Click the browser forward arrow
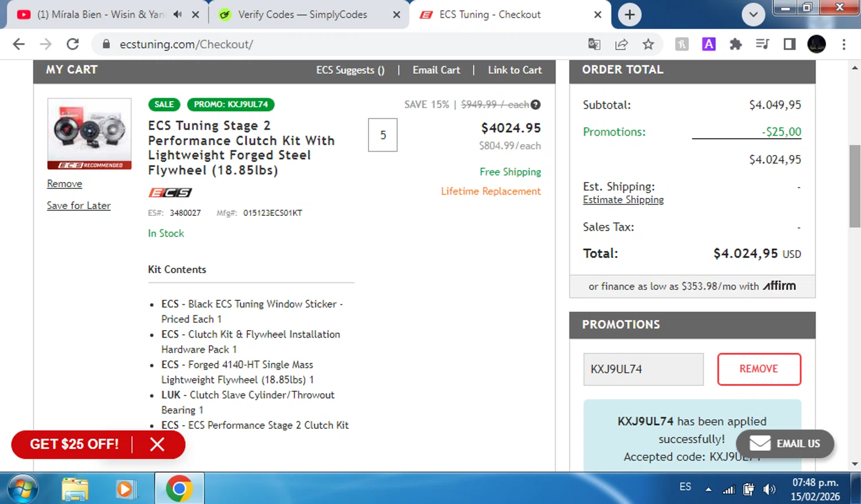This screenshot has width=861, height=504. pyautogui.click(x=45, y=44)
